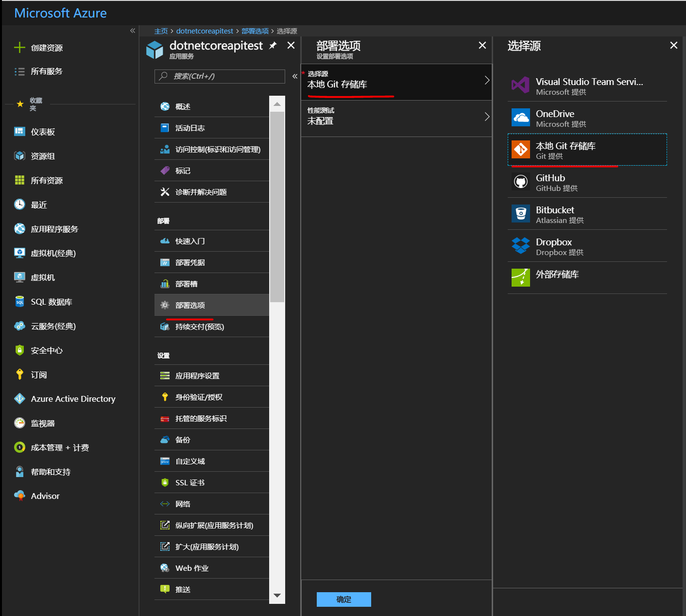The height and width of the screenshot is (616, 686).
Task: Choose the Local Git repository icon
Action: coord(521,150)
